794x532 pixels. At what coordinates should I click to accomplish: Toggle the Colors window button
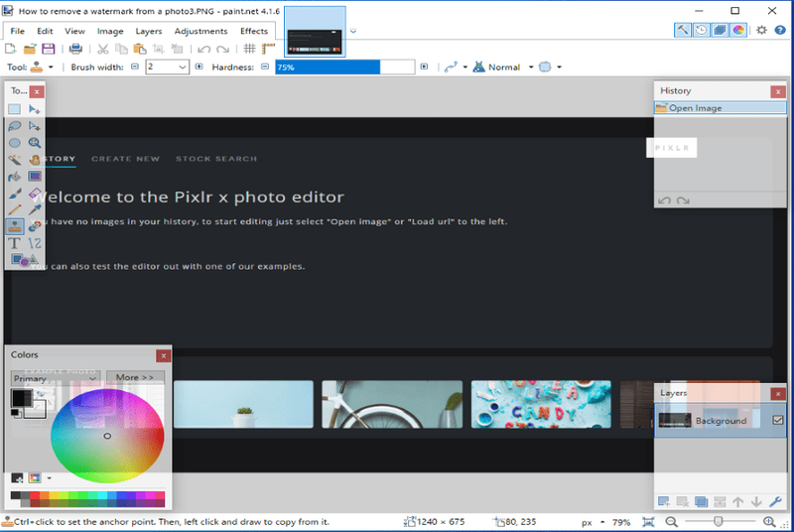point(738,30)
